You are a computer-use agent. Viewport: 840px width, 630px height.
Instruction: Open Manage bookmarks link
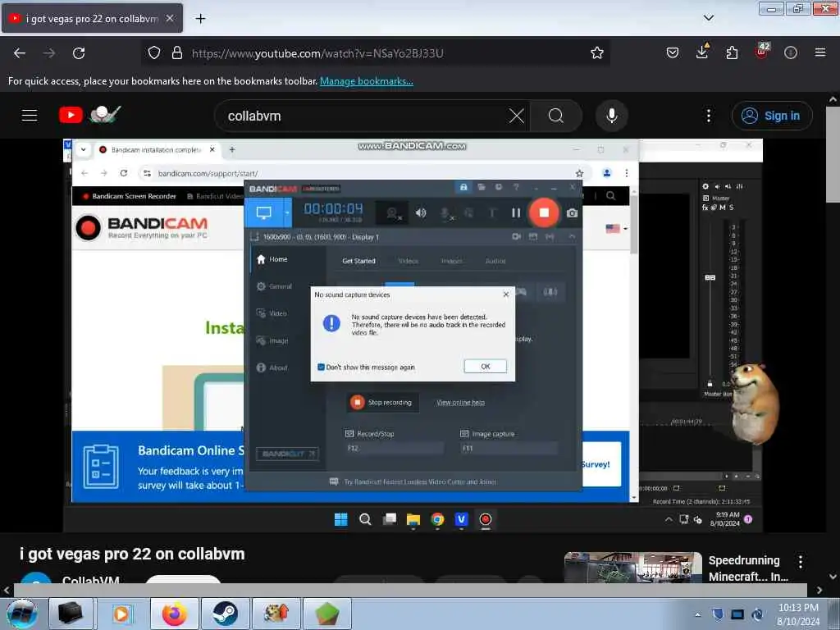[x=367, y=81]
